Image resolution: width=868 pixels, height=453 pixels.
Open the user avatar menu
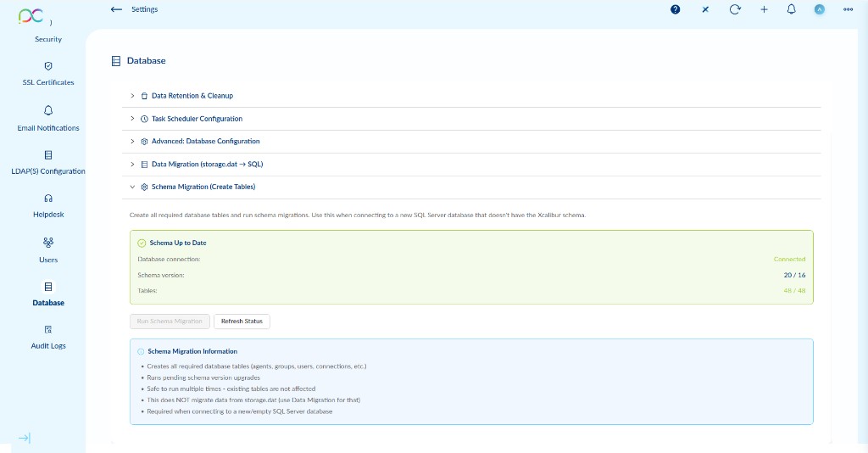pos(820,9)
